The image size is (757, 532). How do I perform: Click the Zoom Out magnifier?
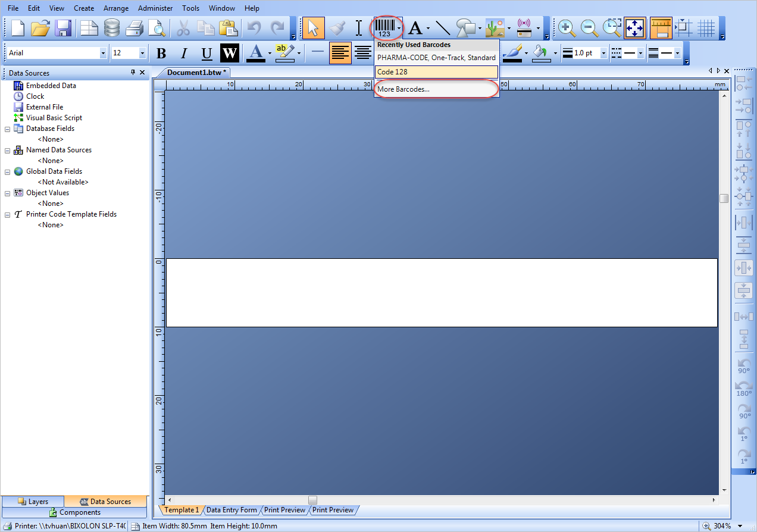click(589, 28)
